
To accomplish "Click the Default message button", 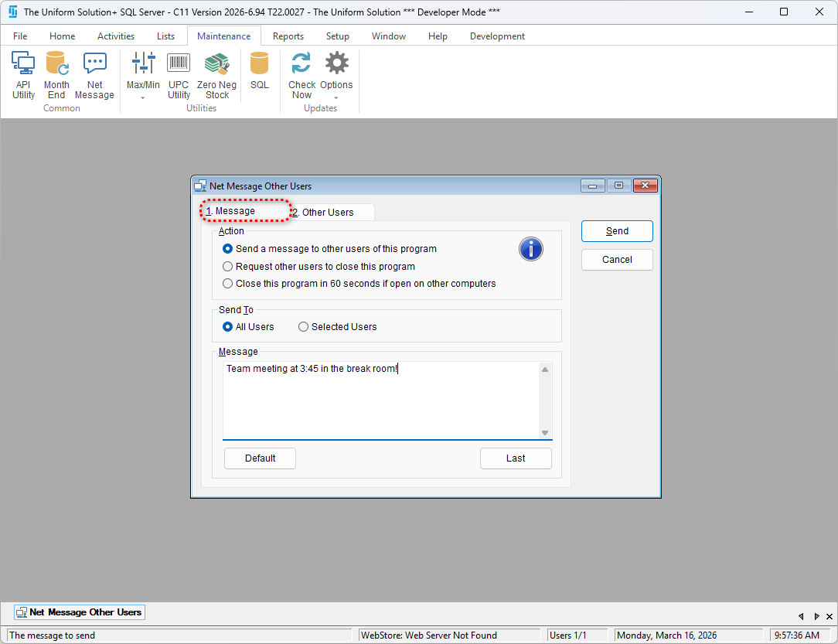I will coord(260,458).
